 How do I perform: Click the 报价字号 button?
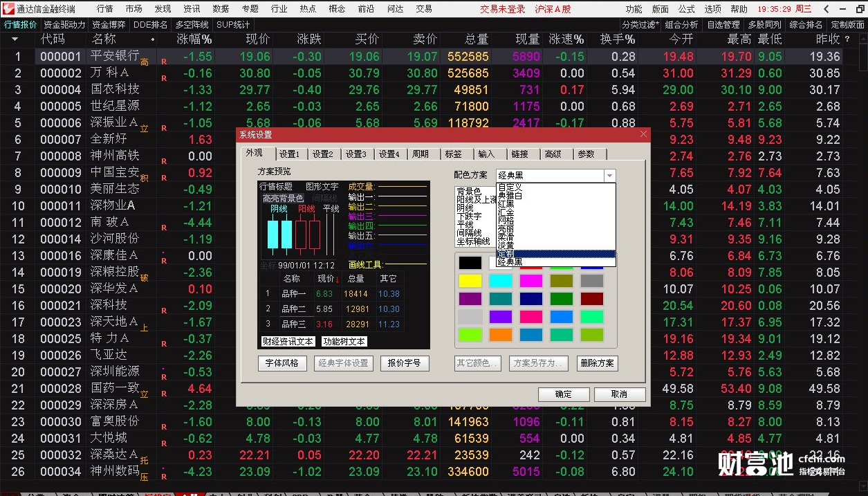click(405, 363)
